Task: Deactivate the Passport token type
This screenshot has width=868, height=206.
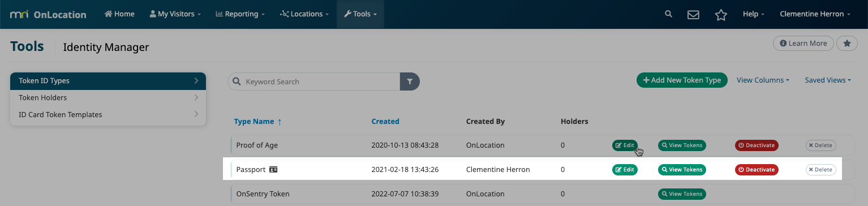Action: pos(757,169)
